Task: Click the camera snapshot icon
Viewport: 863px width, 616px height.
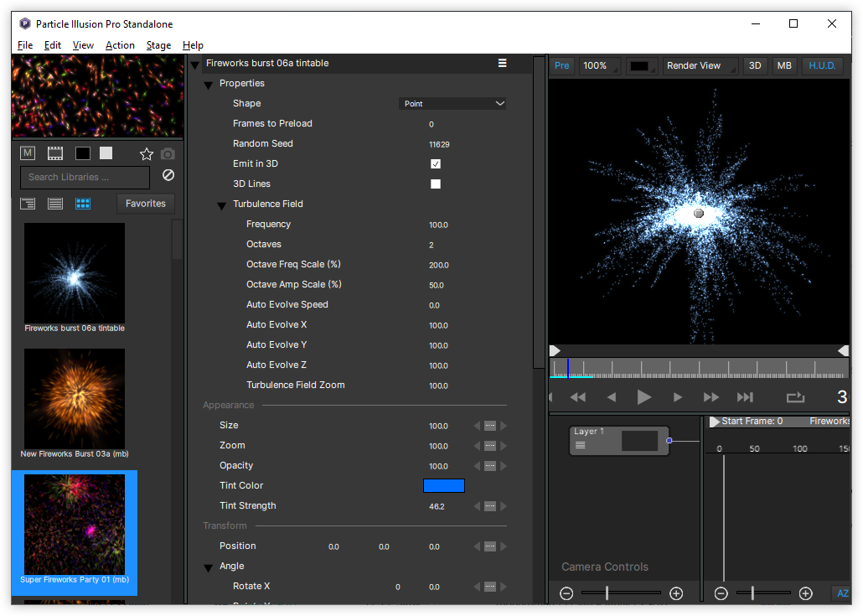Action: tap(168, 154)
